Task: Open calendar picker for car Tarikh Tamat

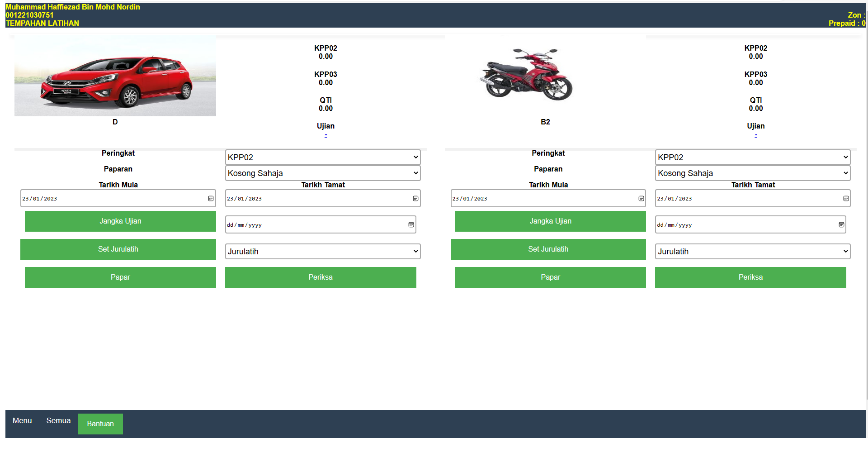Action: 415,199
